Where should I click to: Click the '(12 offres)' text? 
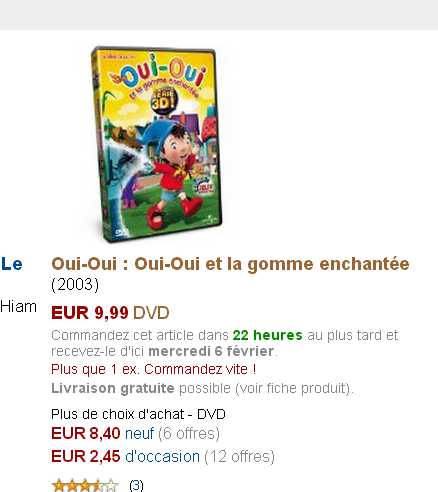(239, 456)
